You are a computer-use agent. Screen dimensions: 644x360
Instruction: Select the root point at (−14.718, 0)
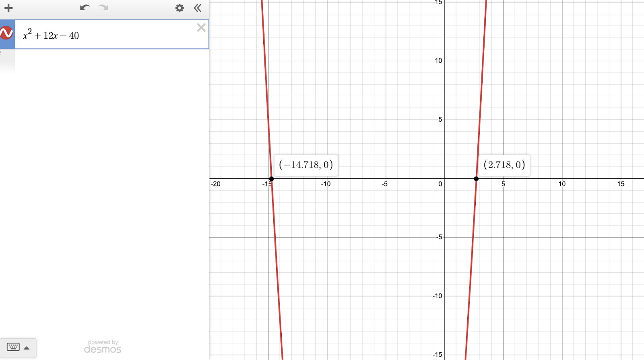point(271,179)
